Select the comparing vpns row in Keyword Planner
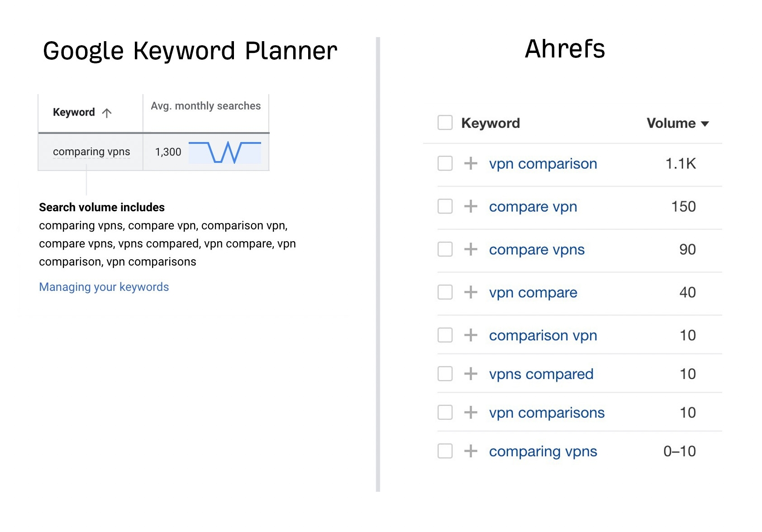 click(91, 152)
